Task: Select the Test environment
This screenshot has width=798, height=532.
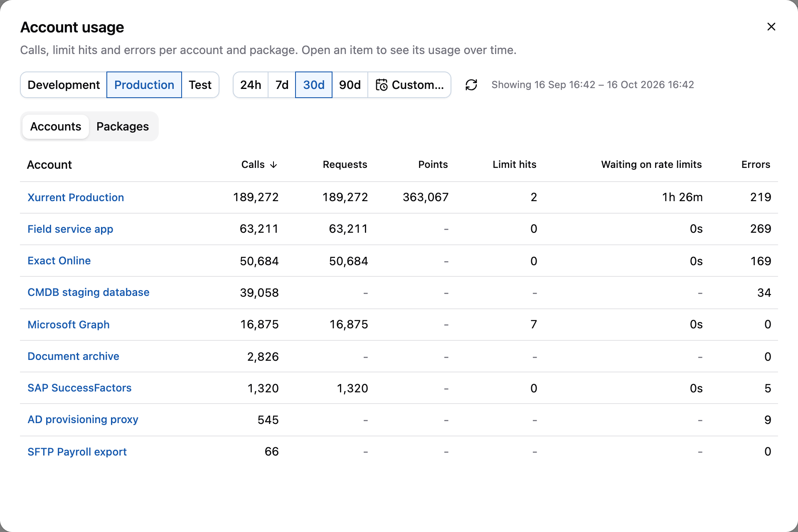Action: point(200,85)
